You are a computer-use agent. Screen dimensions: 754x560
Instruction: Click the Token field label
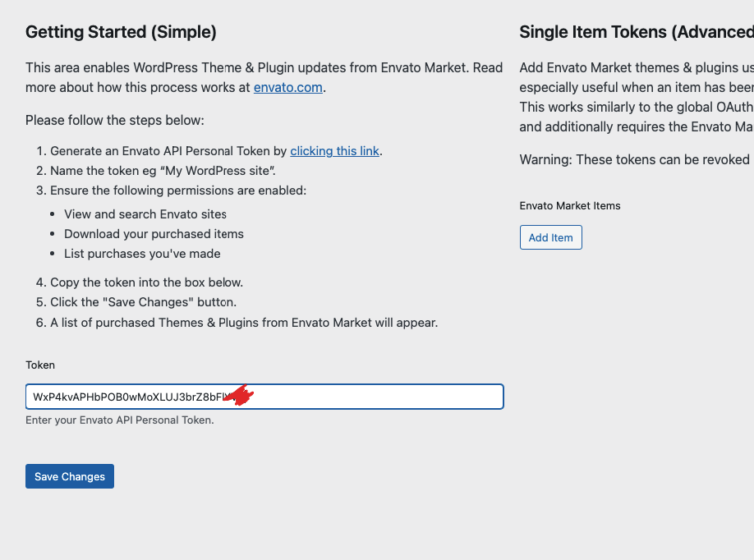click(x=40, y=365)
